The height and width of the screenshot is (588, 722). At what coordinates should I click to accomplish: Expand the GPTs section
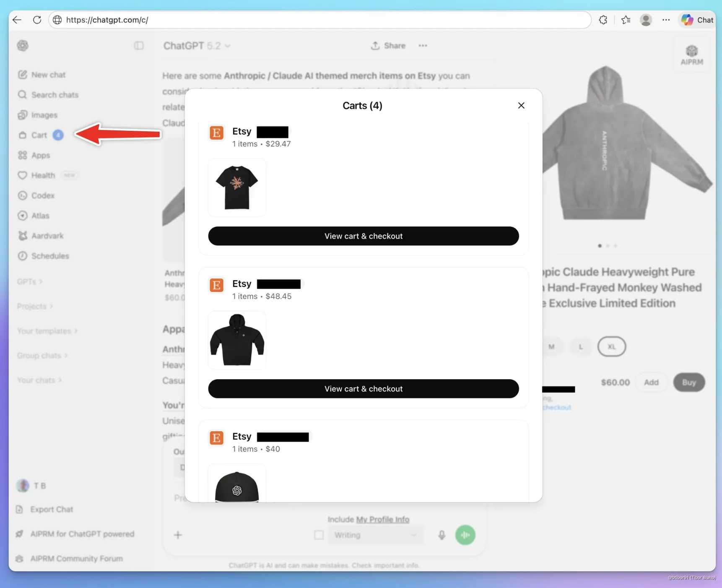point(30,282)
